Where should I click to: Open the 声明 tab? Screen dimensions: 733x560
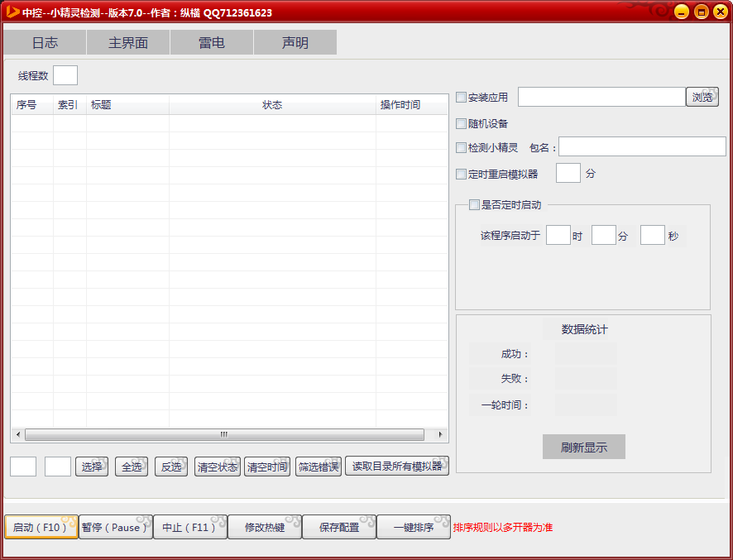pos(295,42)
